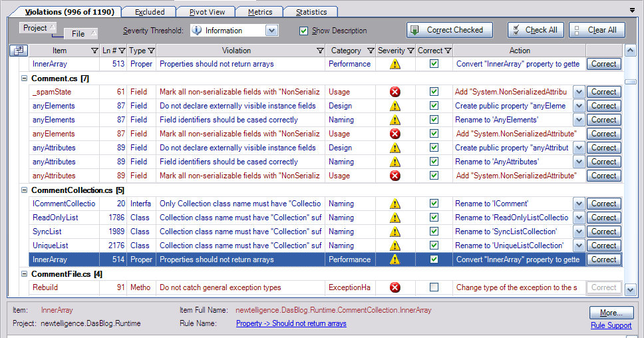
Task: Click the vertical scrollbar down arrow
Action: [x=631, y=289]
